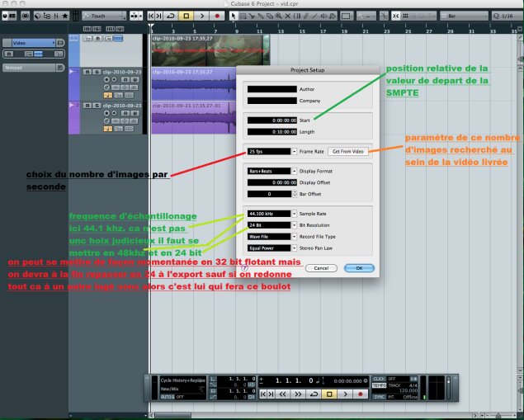
Task: Click Play in the transport panel
Action: coord(345,394)
